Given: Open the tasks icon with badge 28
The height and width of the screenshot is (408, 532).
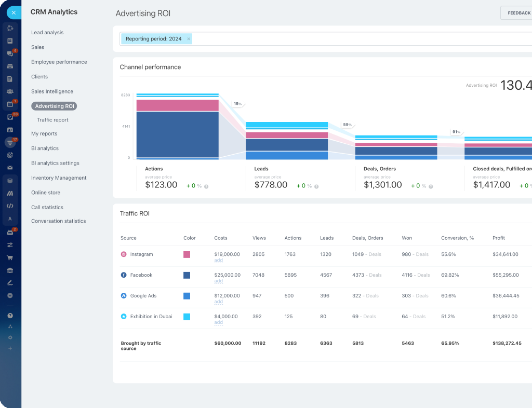Looking at the screenshot, I should (x=10, y=117).
